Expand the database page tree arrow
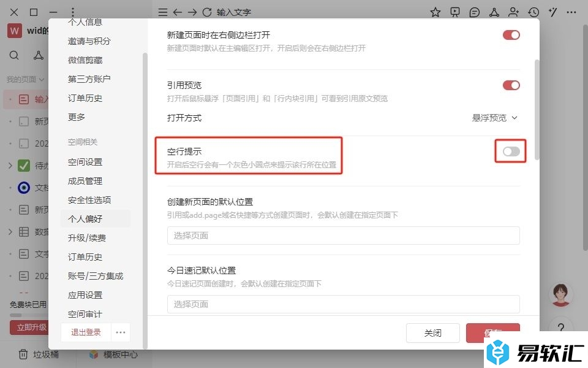588x368 pixels. [10, 232]
